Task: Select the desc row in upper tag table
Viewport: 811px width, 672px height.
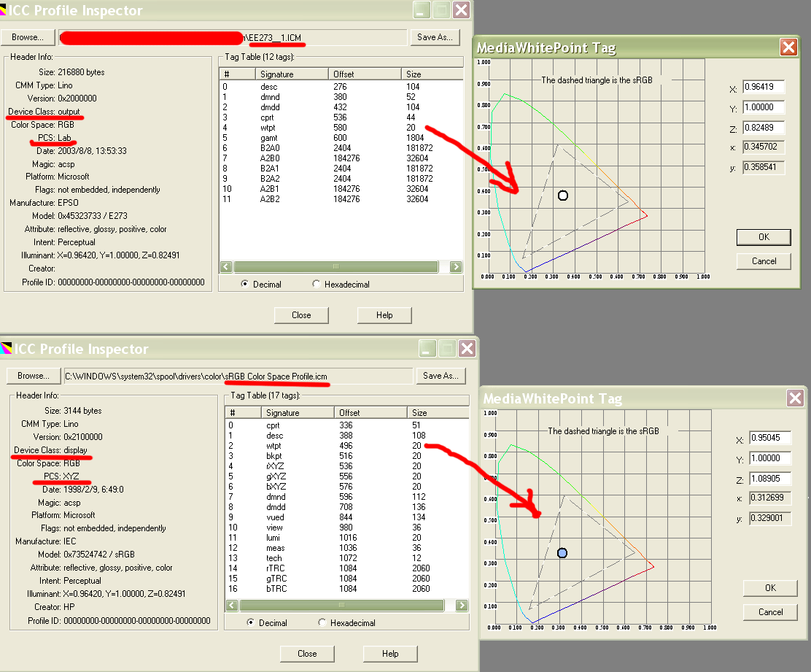Action: pos(341,87)
